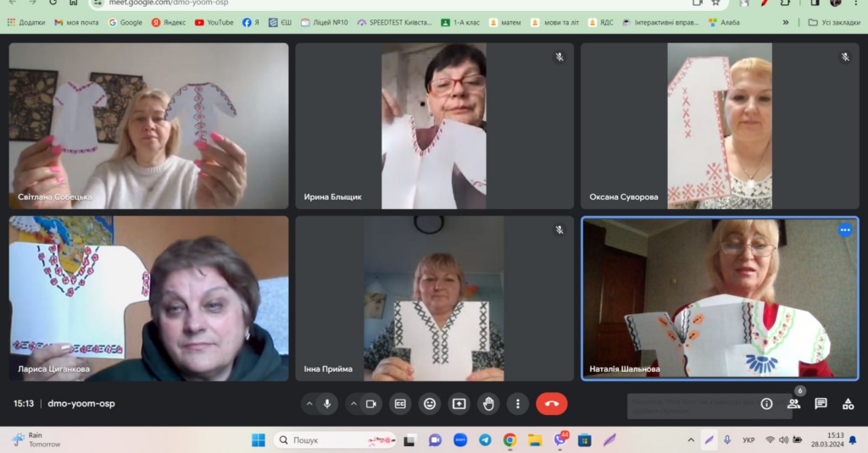868x453 pixels.
Task: Select Наталія Шальнова's highlighted video tile
Action: [720, 298]
